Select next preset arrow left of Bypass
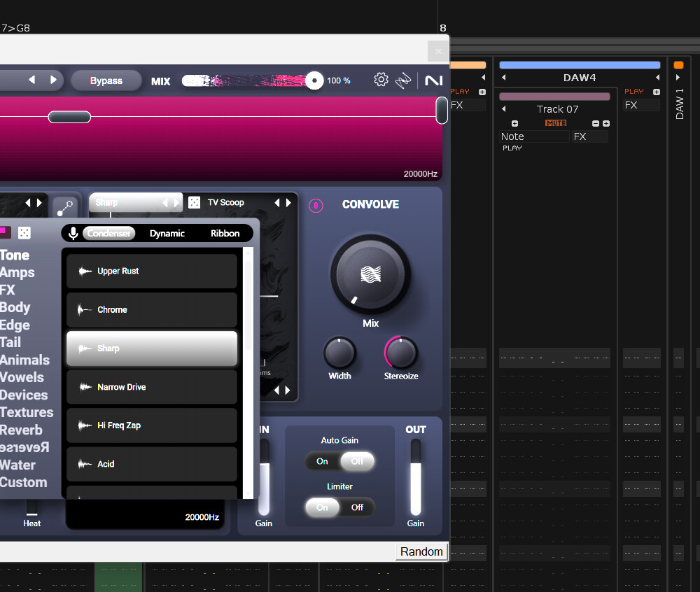The width and height of the screenshot is (700, 592). click(53, 80)
